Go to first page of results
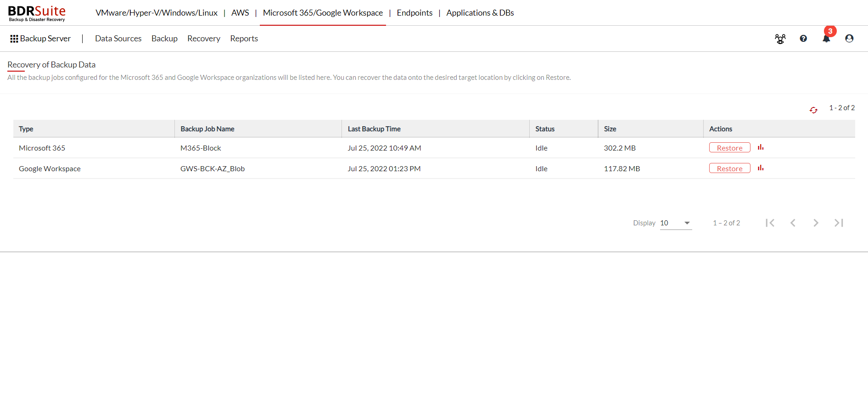Image resolution: width=868 pixels, height=414 pixels. tap(770, 223)
